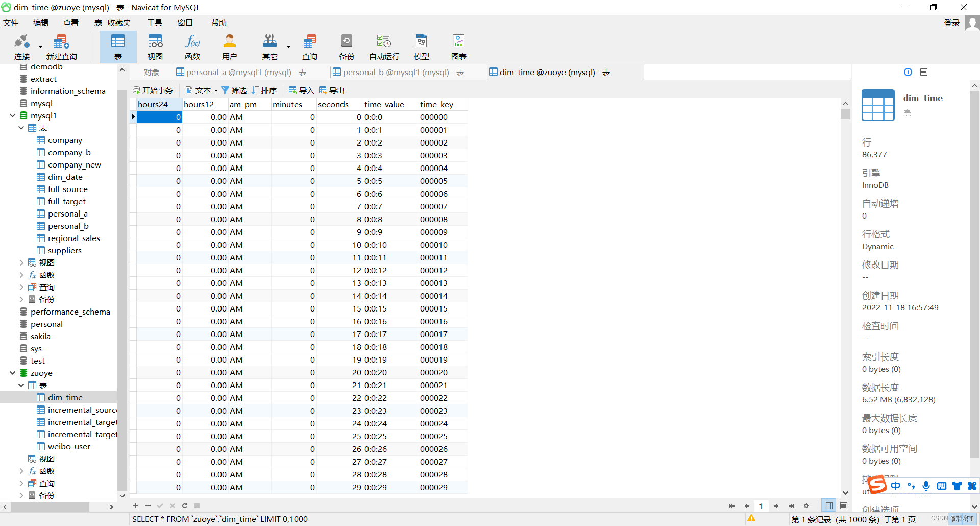This screenshot has width=980, height=526.
Task: Click the warning triangle in the status bar
Action: coord(751,518)
